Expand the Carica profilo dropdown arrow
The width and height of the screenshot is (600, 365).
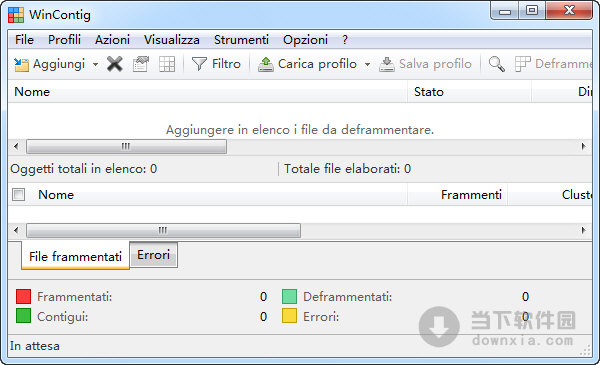(x=367, y=64)
